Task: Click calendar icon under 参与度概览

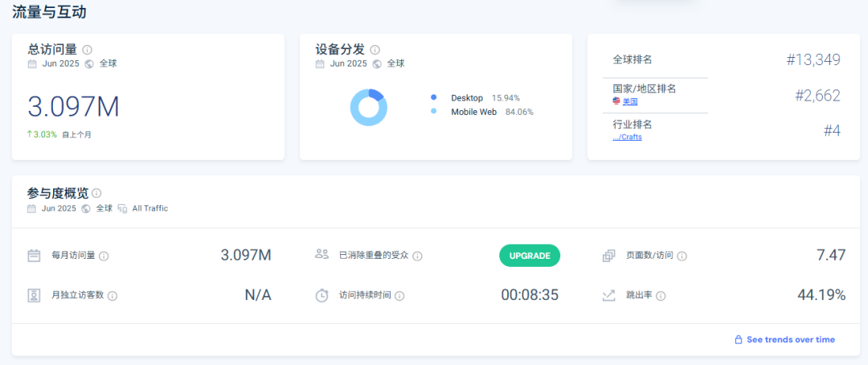Action: pyautogui.click(x=31, y=209)
